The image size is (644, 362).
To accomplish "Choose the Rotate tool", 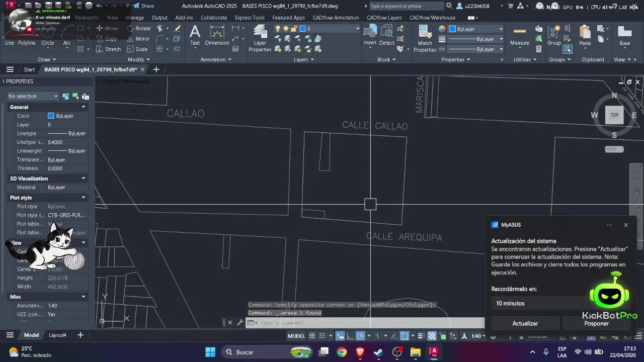I will 138,28.
